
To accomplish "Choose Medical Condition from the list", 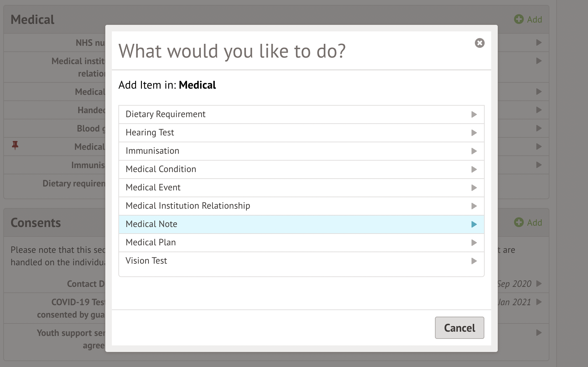I will [161, 169].
